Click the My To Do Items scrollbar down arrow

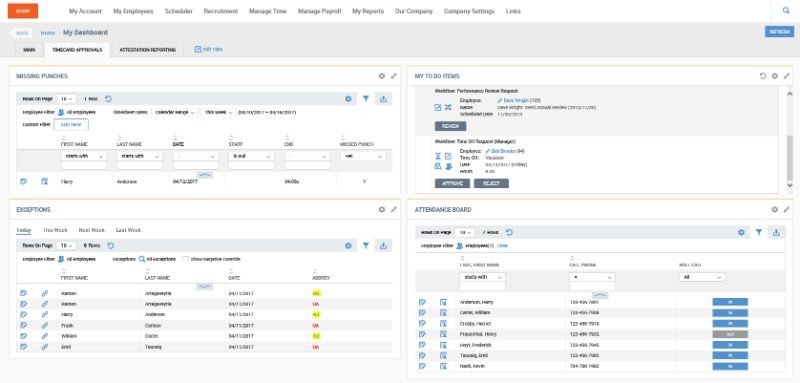tap(790, 185)
